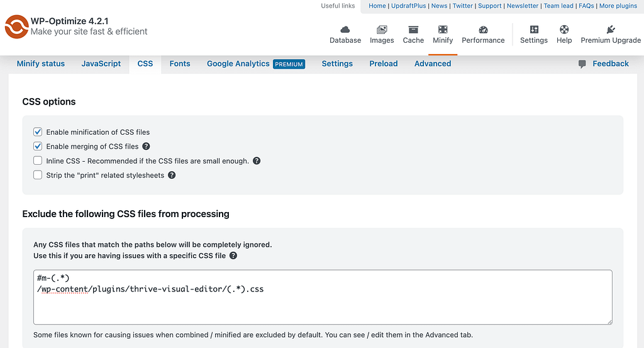Open the News link
644x348 pixels.
tap(439, 6)
